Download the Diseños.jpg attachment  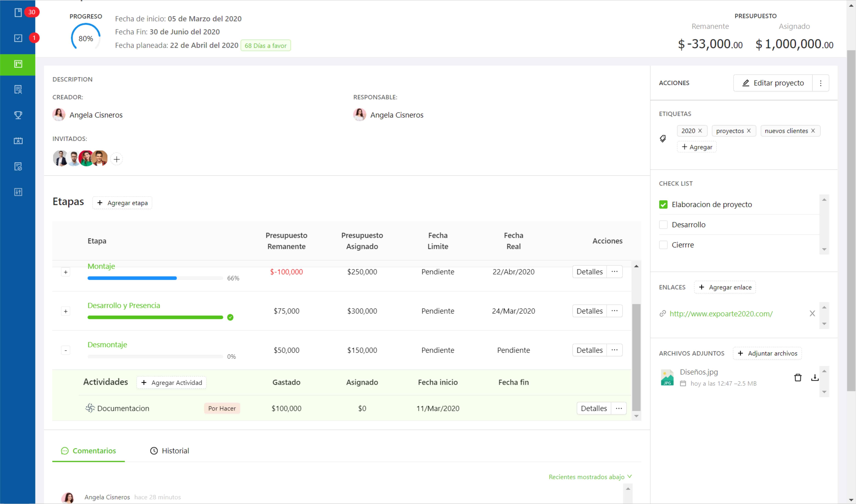tap(815, 377)
